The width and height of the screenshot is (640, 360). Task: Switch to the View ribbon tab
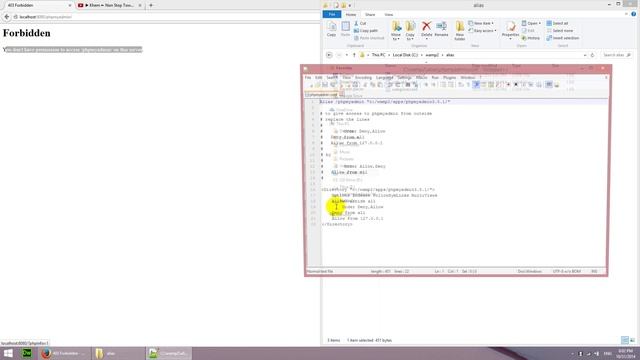pos(389,14)
